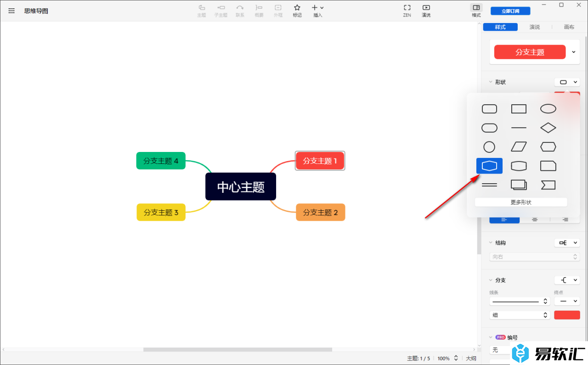Switch to the 样式 tab
Screen dimensions: 588x365
coord(500,27)
